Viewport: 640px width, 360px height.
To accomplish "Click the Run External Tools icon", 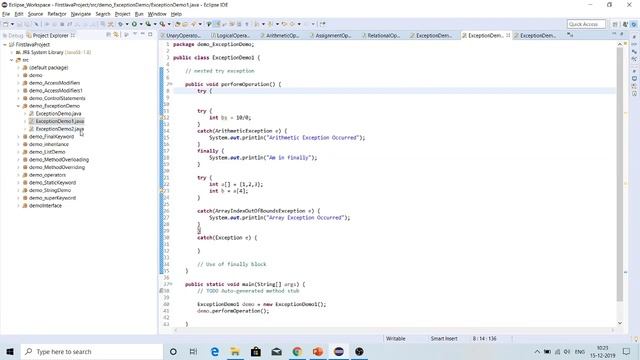I will [162, 24].
